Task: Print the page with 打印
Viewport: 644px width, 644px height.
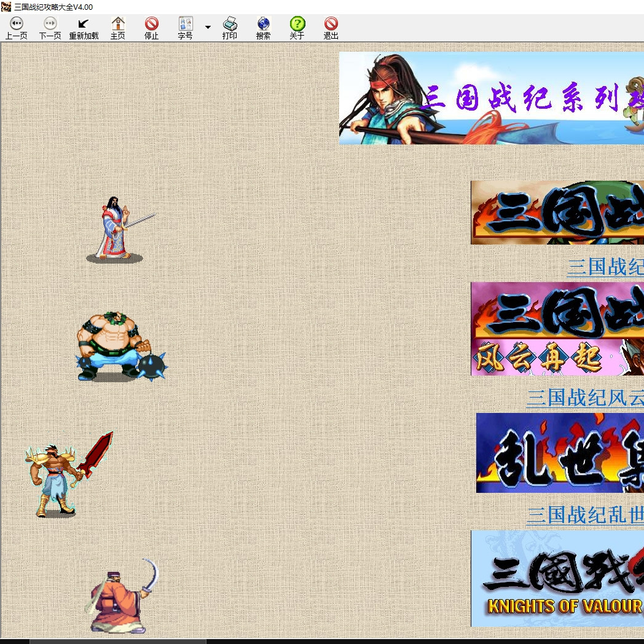Action: (x=230, y=28)
